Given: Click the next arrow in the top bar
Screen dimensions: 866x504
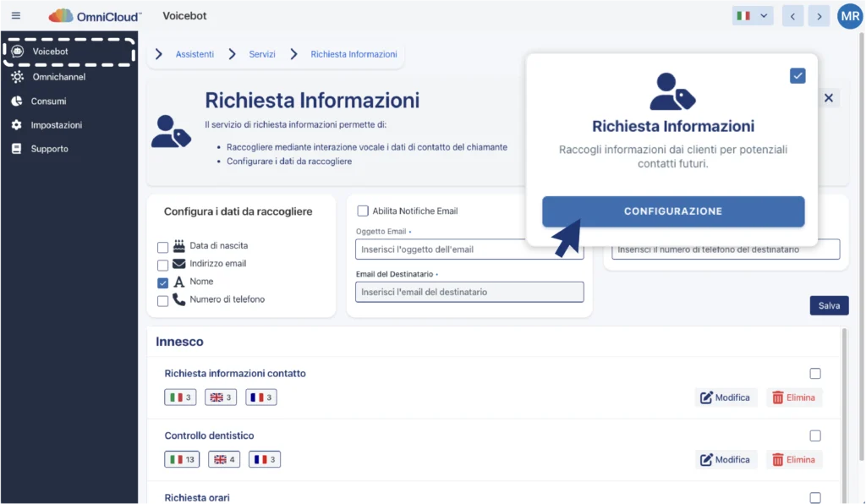Looking at the screenshot, I should point(818,16).
